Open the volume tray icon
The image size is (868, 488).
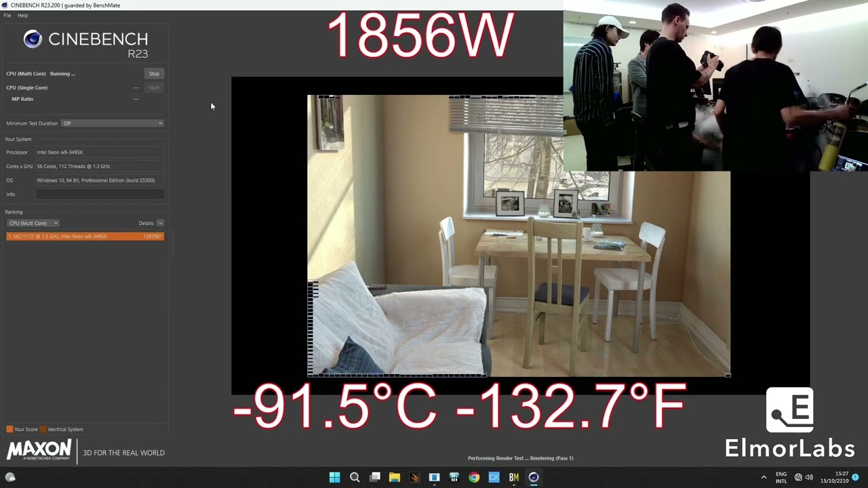click(x=809, y=477)
